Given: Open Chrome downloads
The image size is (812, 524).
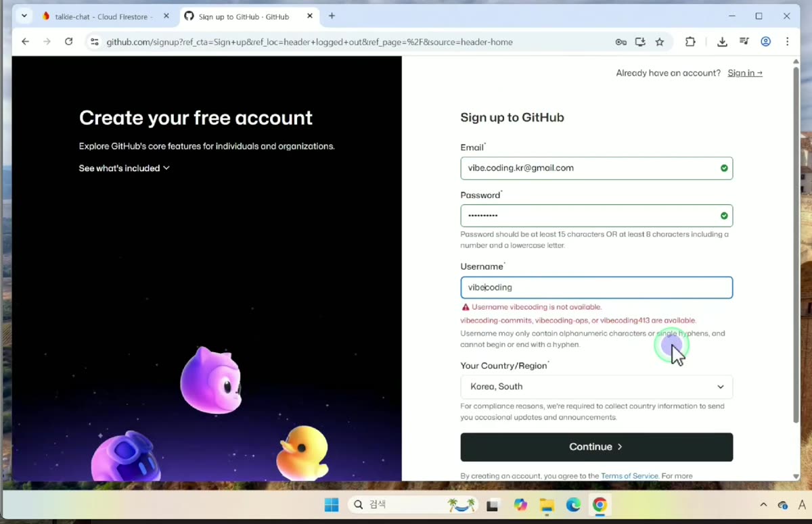Looking at the screenshot, I should pyautogui.click(x=722, y=42).
